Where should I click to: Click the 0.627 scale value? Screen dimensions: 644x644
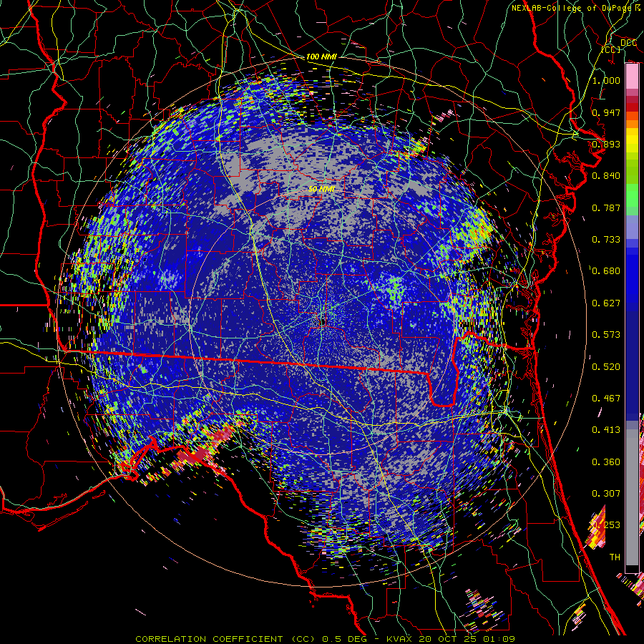click(x=606, y=303)
